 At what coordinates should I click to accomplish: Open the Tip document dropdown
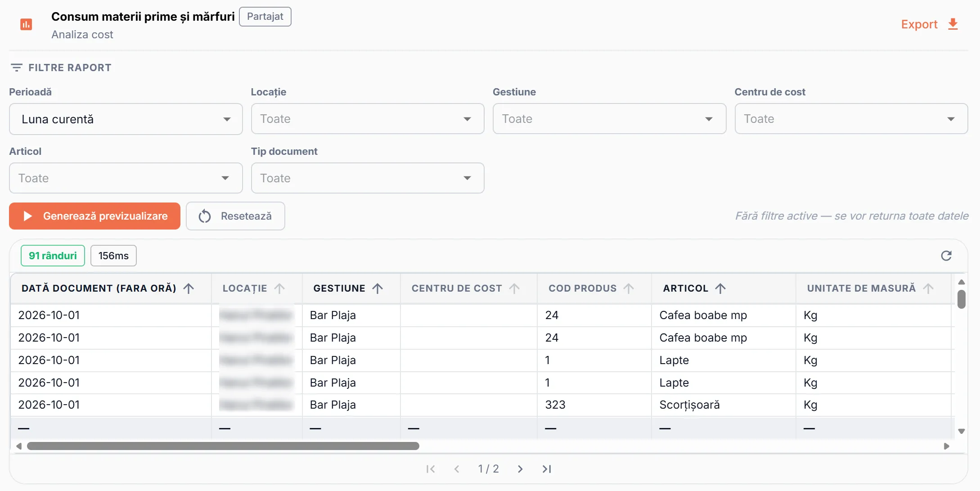click(x=368, y=178)
